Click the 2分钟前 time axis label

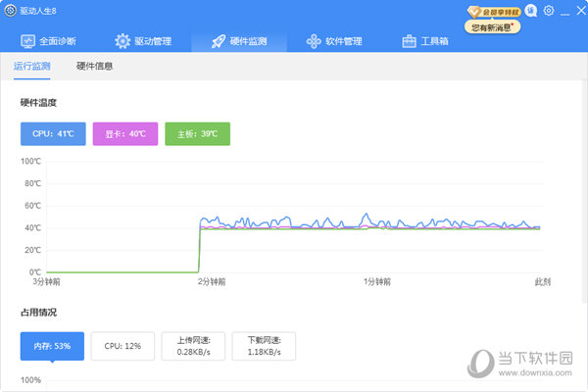(212, 281)
